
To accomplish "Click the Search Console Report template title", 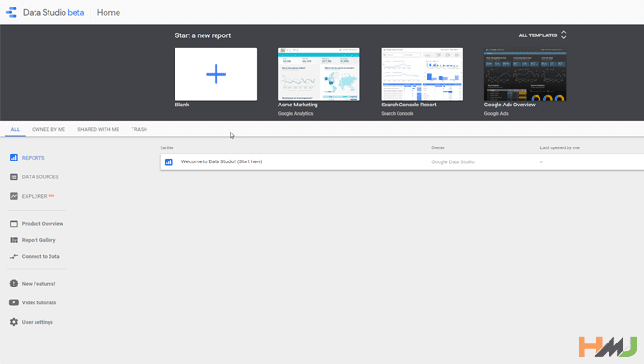I will [409, 105].
